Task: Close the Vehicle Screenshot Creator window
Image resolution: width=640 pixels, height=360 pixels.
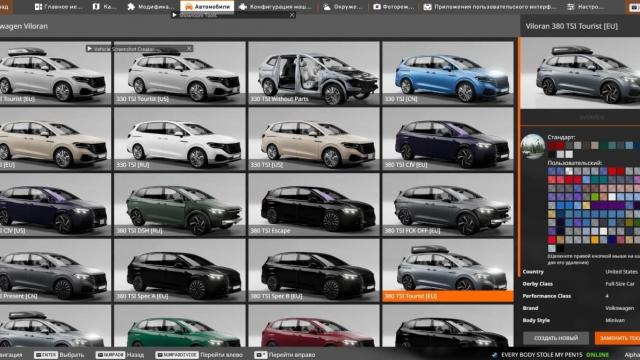Action: [x=189, y=49]
